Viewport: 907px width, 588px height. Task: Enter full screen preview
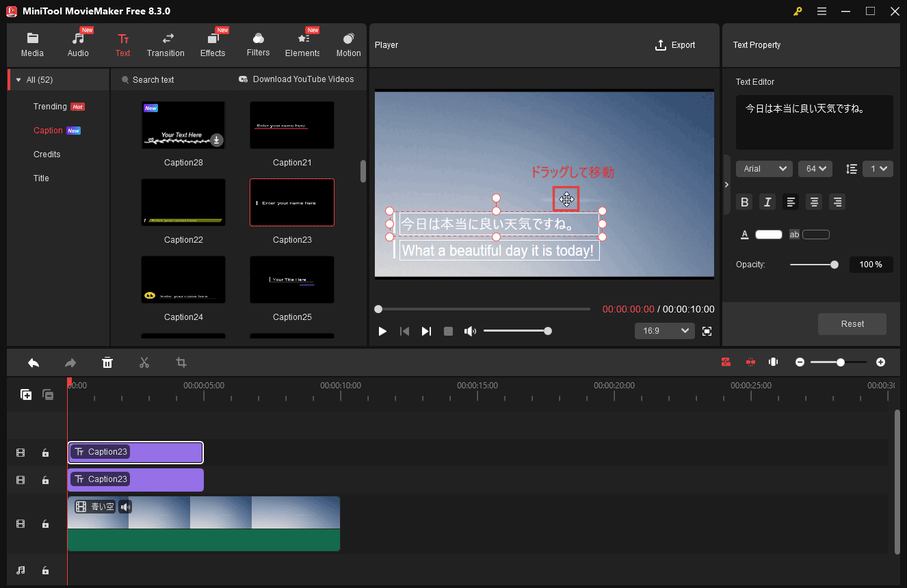coord(707,331)
